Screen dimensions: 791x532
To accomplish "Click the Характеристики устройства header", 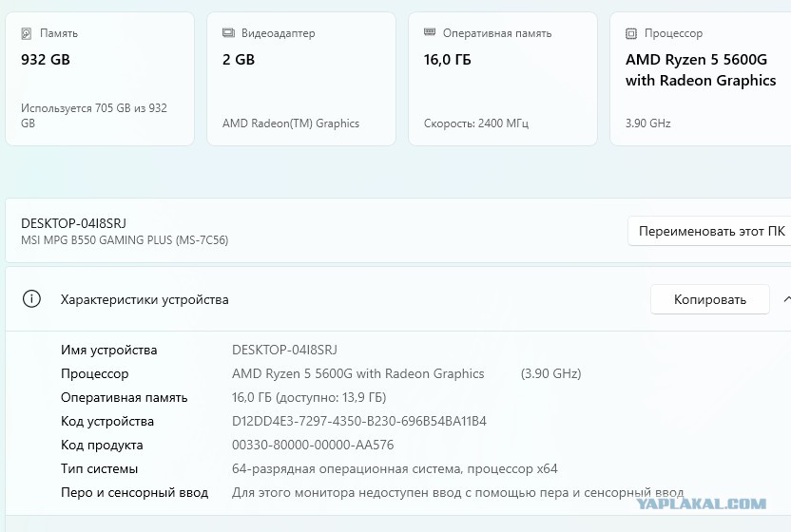I will (145, 299).
